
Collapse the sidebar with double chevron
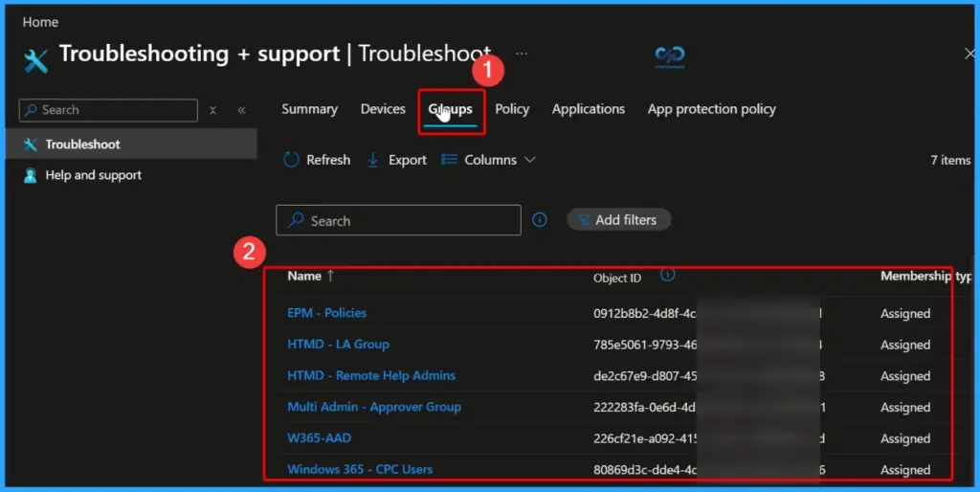point(242,110)
